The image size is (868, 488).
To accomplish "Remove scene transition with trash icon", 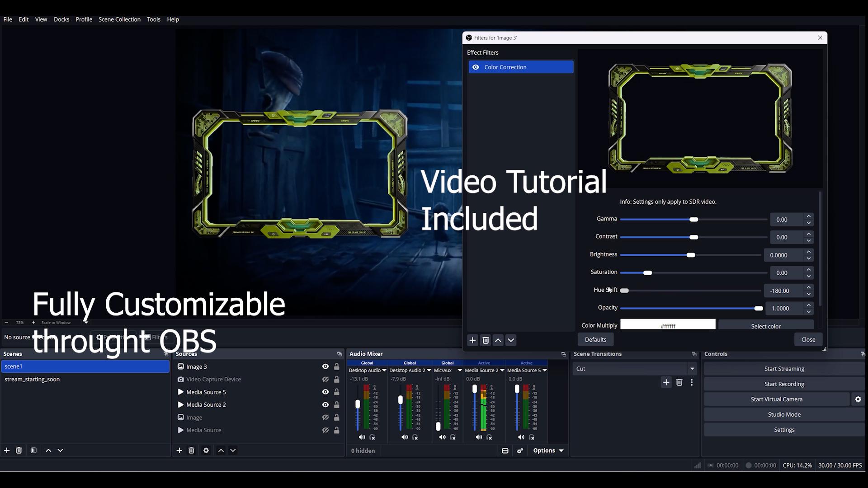I will [x=679, y=383].
